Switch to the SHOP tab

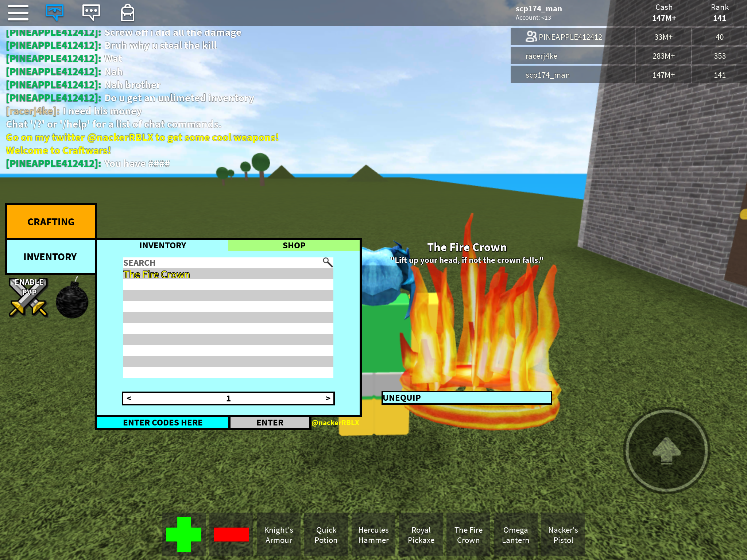294,245
